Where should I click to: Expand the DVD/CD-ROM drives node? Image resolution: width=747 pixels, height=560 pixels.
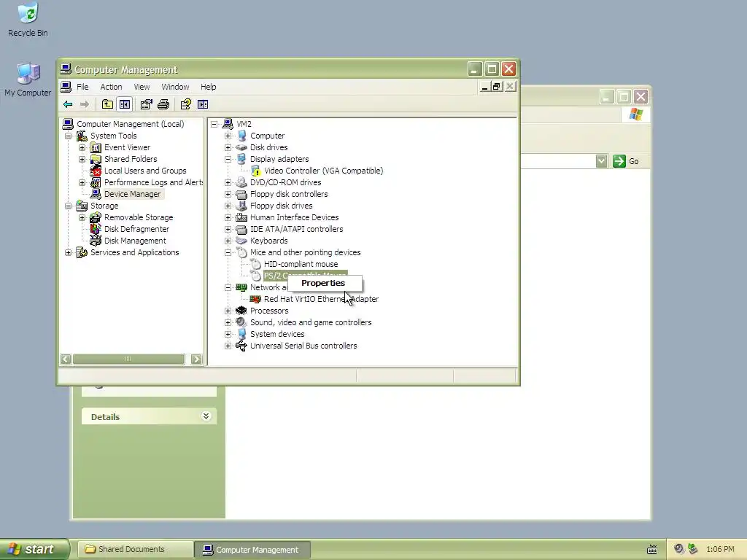[x=228, y=182]
